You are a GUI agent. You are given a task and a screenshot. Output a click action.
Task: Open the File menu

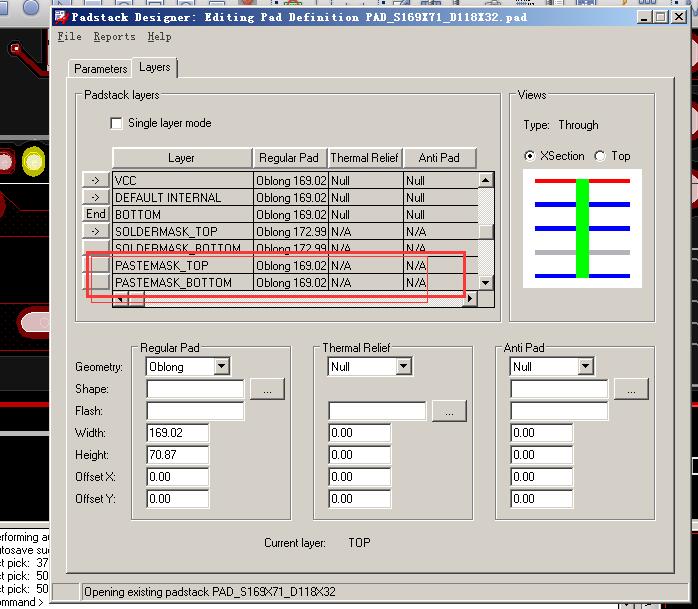point(69,37)
